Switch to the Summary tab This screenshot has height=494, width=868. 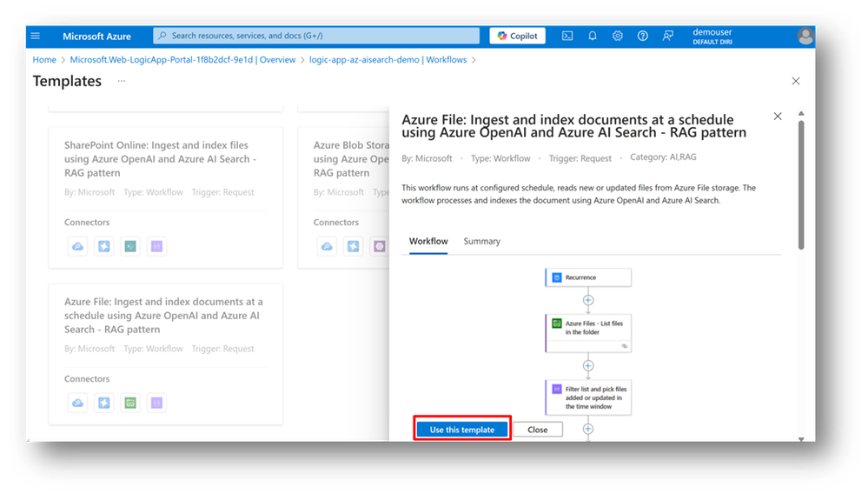coord(481,242)
